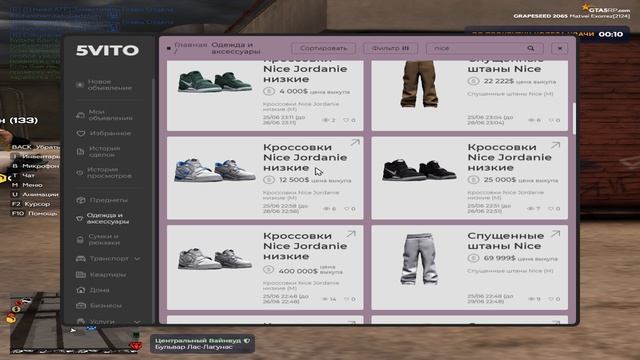Screen dimensions: 640x360
Task: Expand the Транспорт category chevron
Action: coord(137,259)
